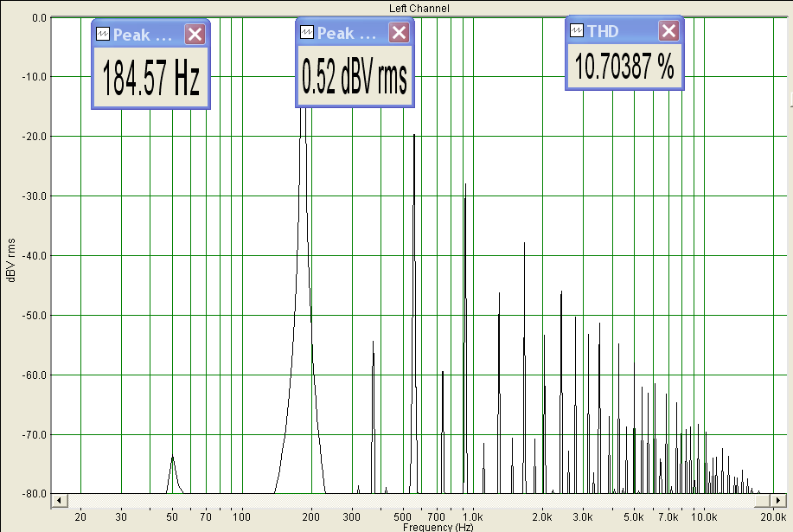The height and width of the screenshot is (532, 793).
Task: Click the -20.0 amplitude axis label
Action: (34, 137)
